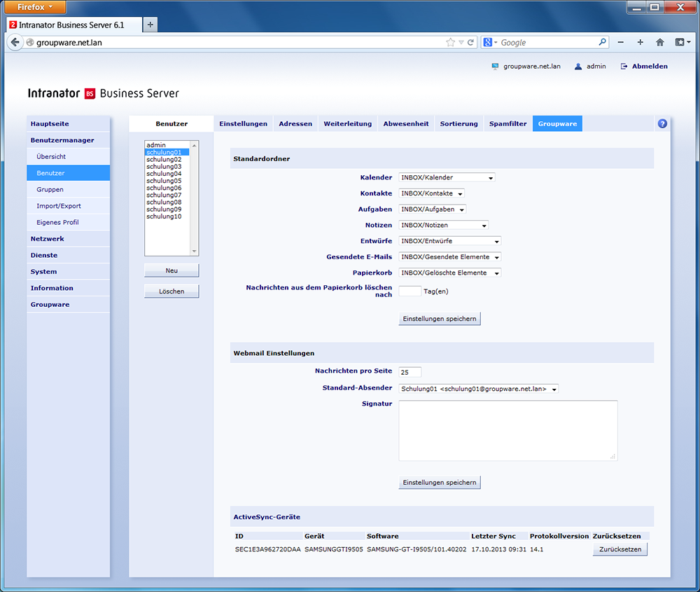Image resolution: width=700 pixels, height=592 pixels.
Task: Open the Weiterleitung tab
Action: point(347,124)
